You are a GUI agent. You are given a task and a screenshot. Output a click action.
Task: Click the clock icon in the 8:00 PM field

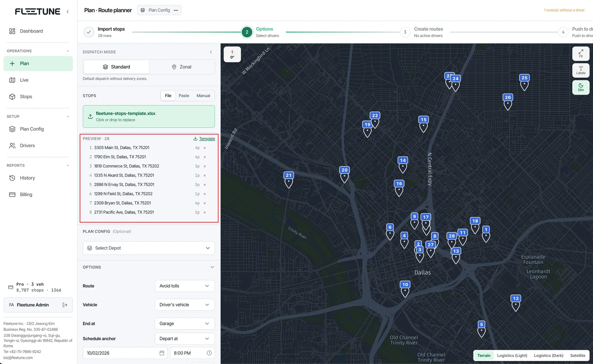click(209, 353)
